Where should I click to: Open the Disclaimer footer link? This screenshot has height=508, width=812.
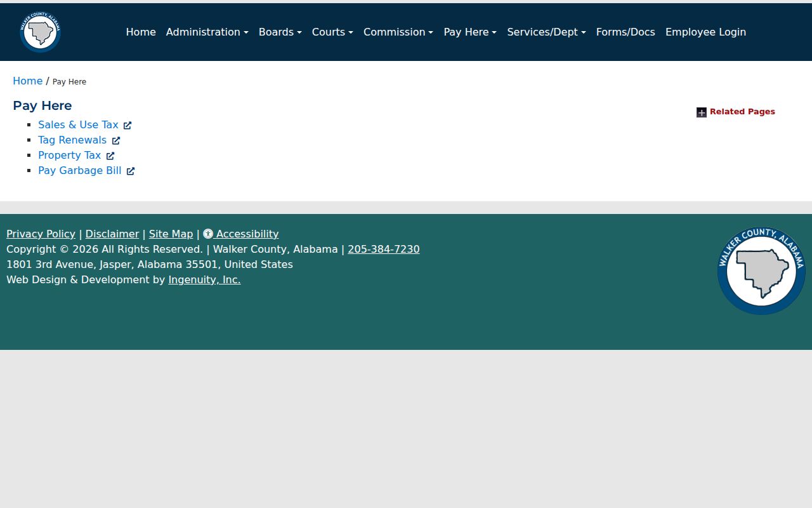112,234
